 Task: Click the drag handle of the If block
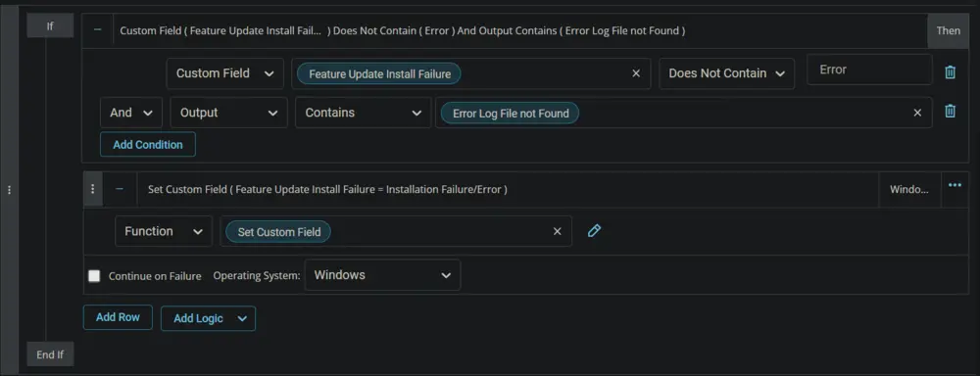[x=9, y=190]
